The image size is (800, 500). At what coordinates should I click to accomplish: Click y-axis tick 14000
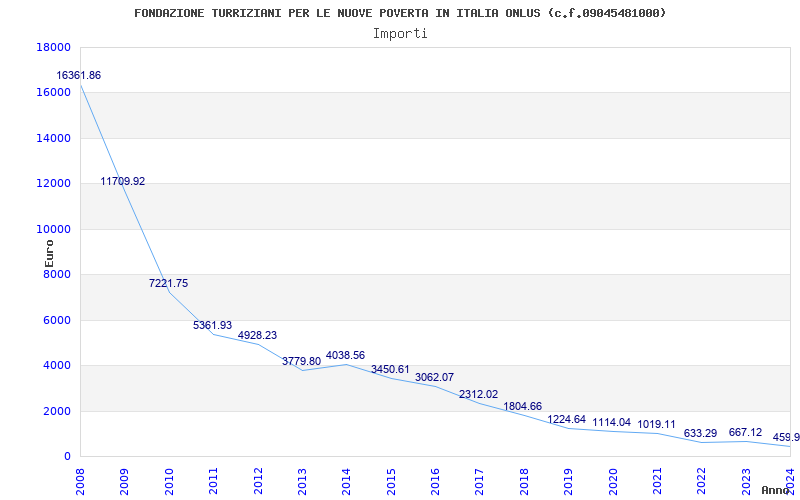coord(53,138)
